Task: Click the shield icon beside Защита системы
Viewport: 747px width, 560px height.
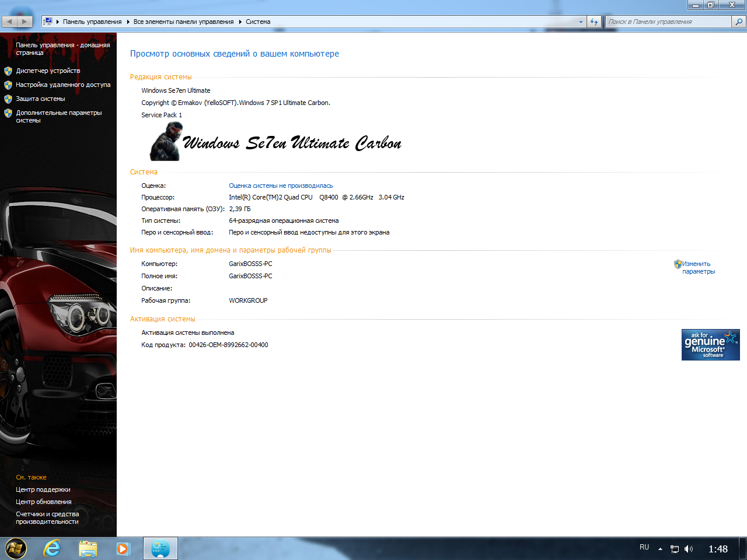Action: point(8,99)
